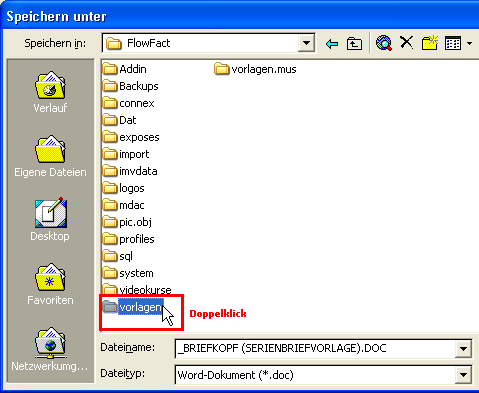
Task: Open the Search the Web icon
Action: [x=384, y=43]
